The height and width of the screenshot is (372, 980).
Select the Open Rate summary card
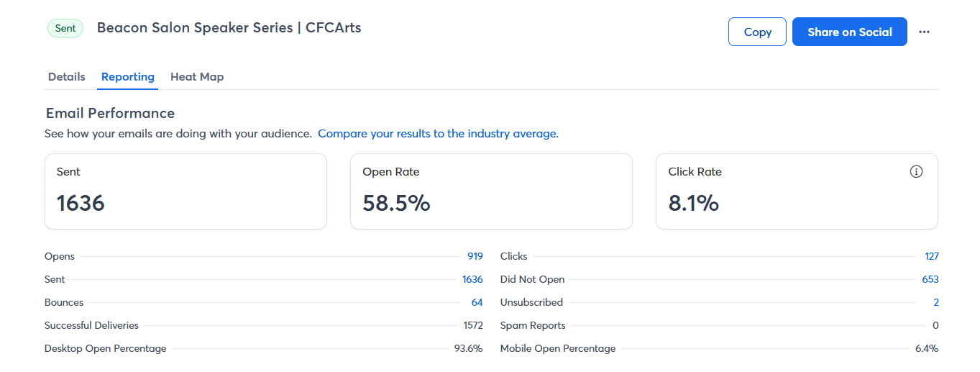[x=491, y=191]
